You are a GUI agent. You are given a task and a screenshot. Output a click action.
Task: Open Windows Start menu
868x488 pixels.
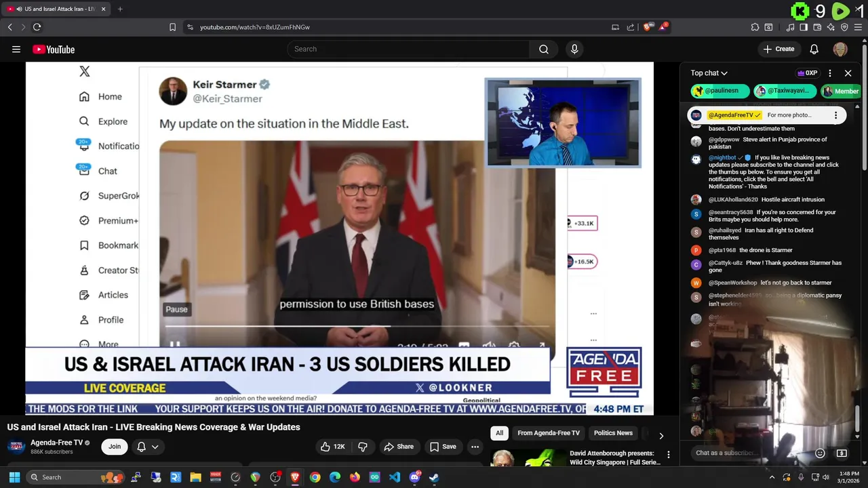(14, 477)
